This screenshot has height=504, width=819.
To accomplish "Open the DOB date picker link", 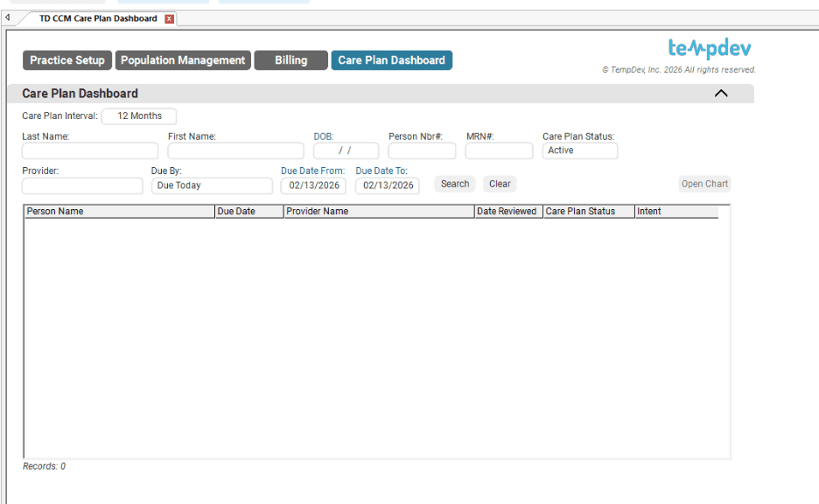I will (x=324, y=136).
